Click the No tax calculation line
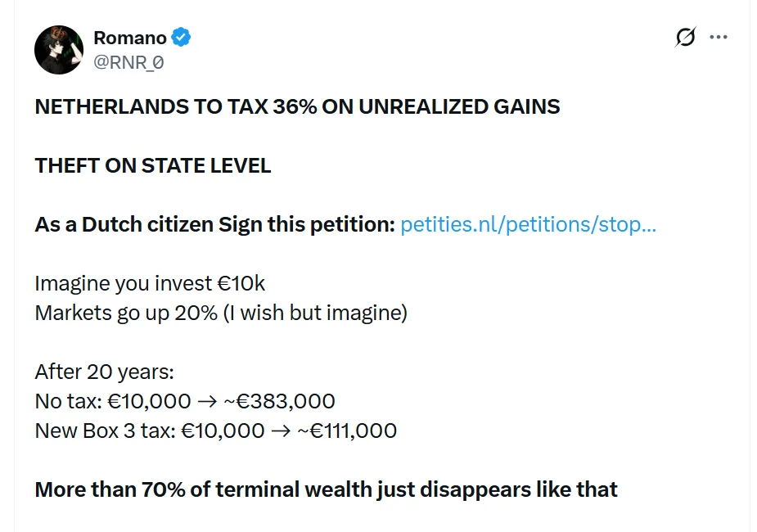The width and height of the screenshot is (757, 532). point(184,401)
